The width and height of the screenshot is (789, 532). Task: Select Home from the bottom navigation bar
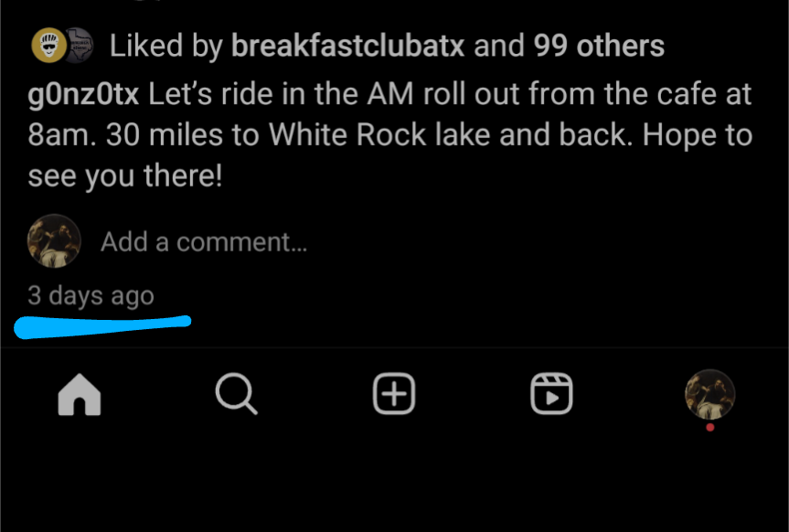[x=80, y=394]
